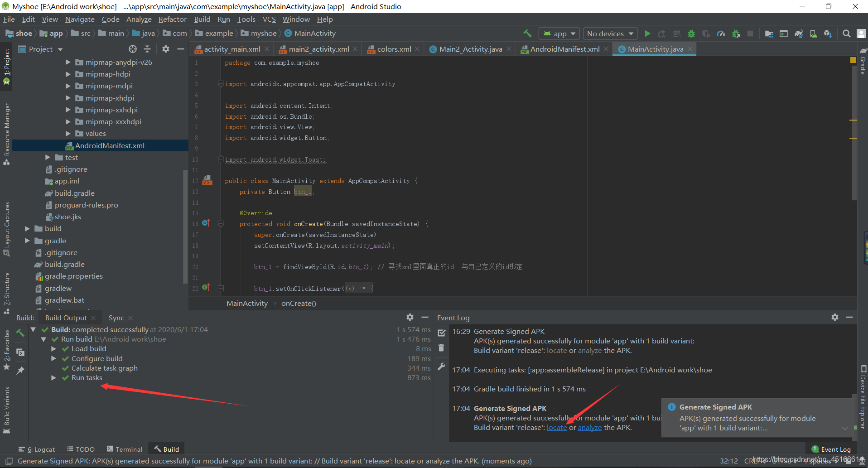
Task: Clear the Event Log via trash icon
Action: point(442,348)
